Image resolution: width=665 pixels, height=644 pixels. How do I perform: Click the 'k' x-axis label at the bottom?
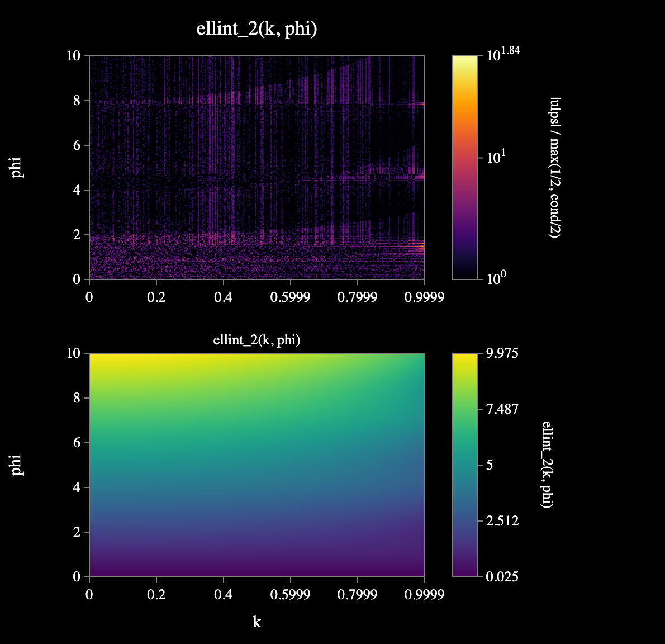point(256,622)
